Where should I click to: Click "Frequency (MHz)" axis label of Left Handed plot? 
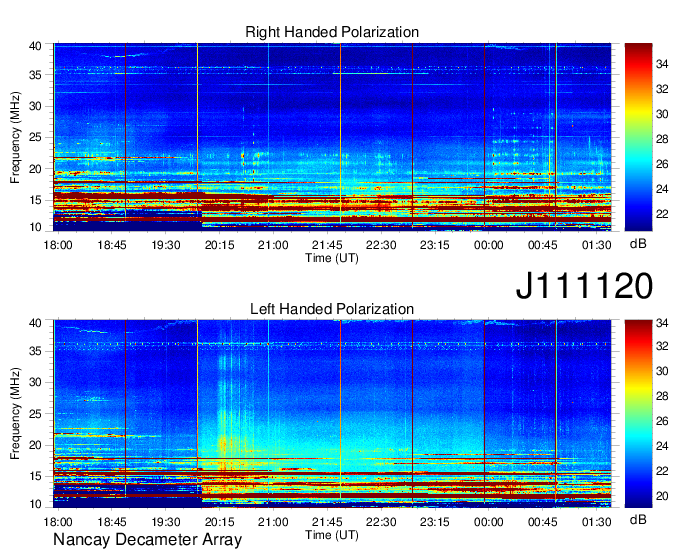(x=15, y=414)
